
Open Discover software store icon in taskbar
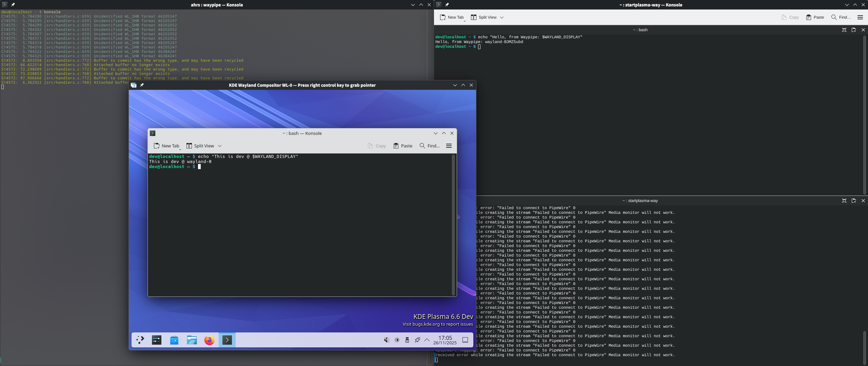coord(174,340)
